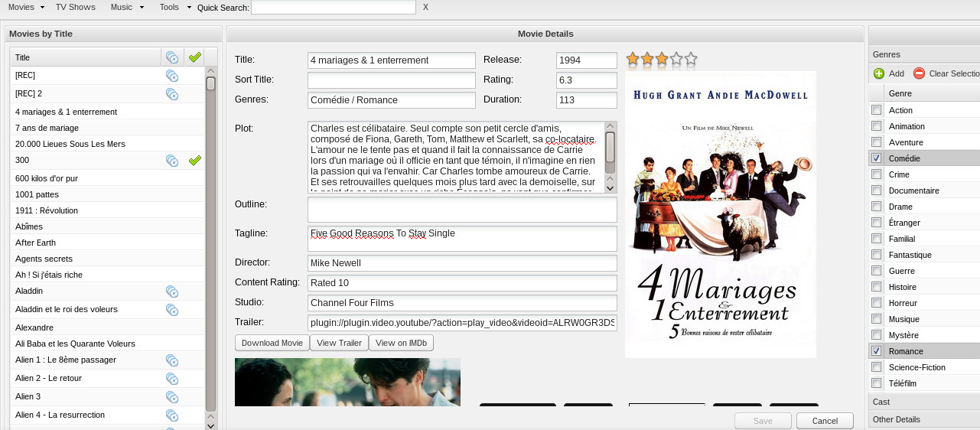
Task: Click the disc icon column header
Action: (172, 57)
